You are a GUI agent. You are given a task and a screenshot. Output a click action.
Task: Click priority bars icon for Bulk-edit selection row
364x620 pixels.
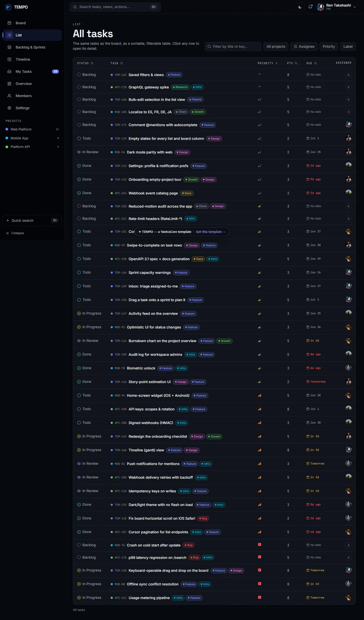(x=259, y=100)
